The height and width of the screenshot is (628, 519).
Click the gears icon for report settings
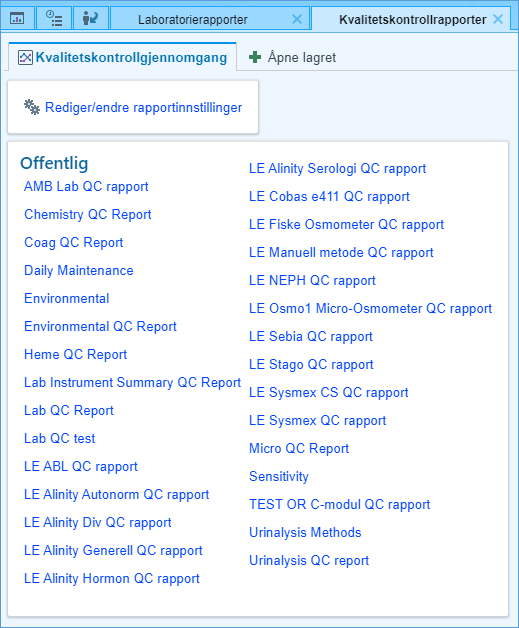pos(32,107)
